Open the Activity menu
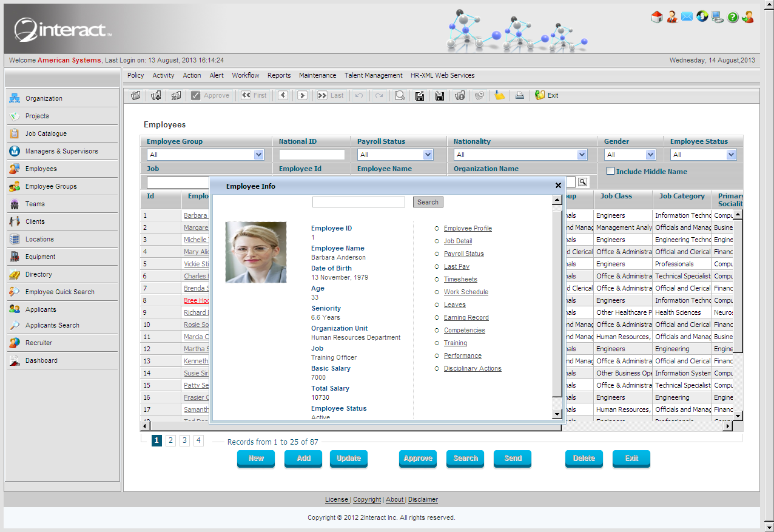 click(163, 75)
